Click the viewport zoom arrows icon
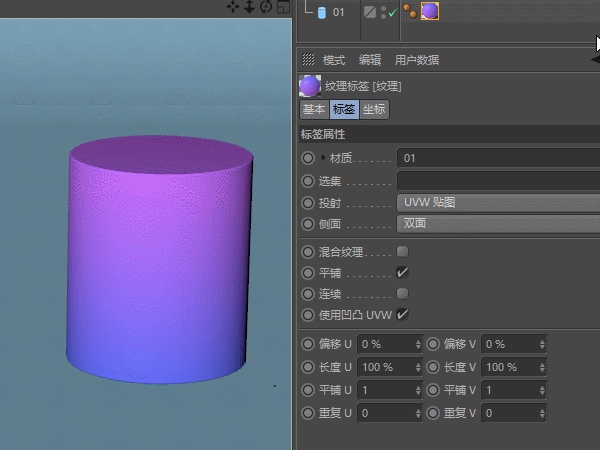Viewport: 600px width, 450px height. (249, 7)
